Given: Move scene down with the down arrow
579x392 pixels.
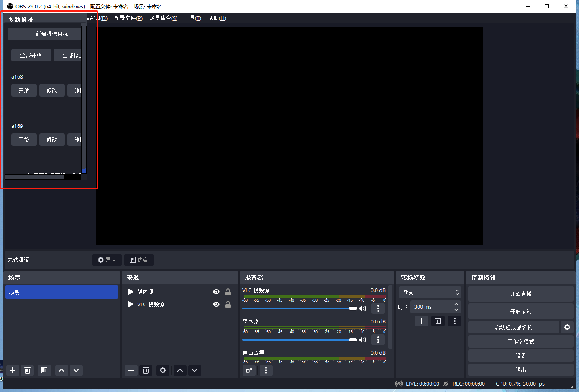Looking at the screenshot, I should 76,370.
